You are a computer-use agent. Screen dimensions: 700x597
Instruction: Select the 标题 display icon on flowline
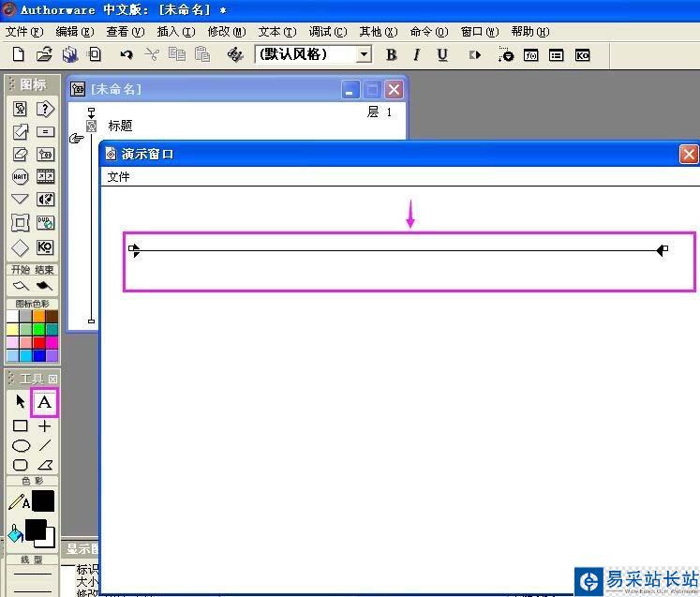tap(92, 126)
